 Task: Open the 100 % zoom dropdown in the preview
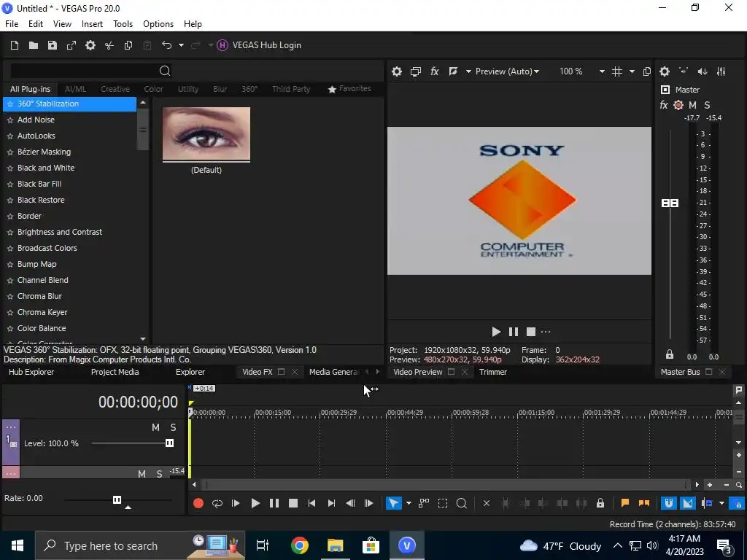click(602, 71)
